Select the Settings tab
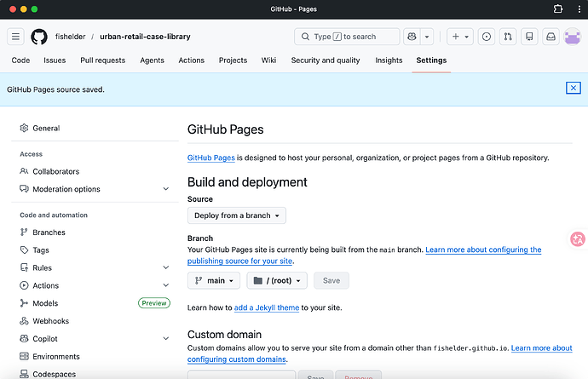Image resolution: width=588 pixels, height=379 pixels. point(431,60)
